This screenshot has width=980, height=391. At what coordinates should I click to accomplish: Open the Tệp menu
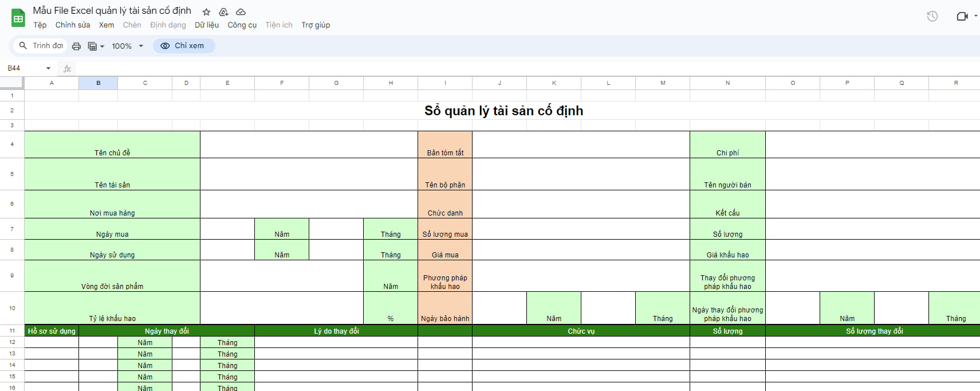40,25
